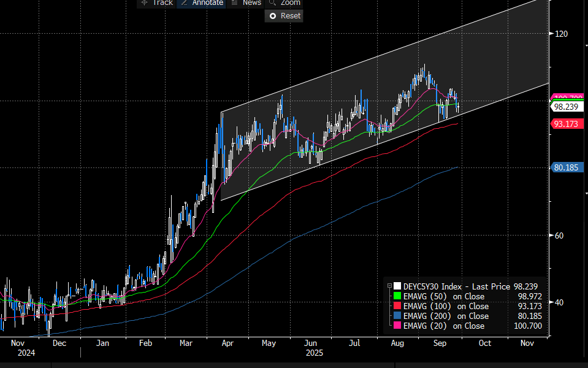Click the pink EMAVG (20) legend swatch
The image size is (588, 368).
[397, 326]
